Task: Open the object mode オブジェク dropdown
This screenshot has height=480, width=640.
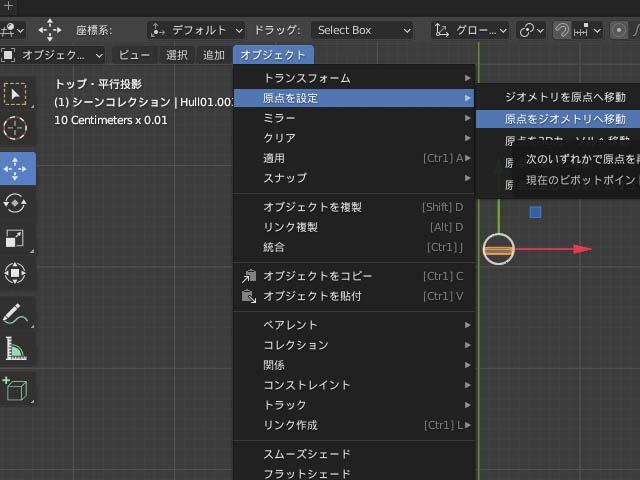Action: tap(52, 55)
